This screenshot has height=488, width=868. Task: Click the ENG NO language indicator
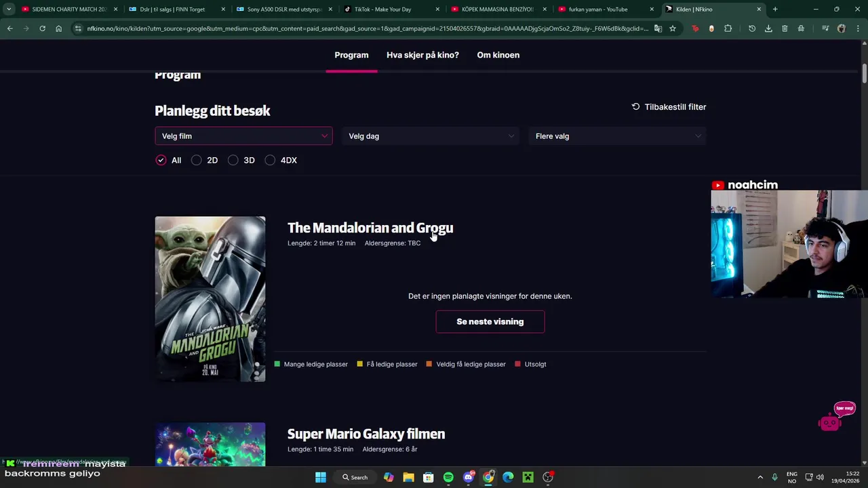tap(791, 477)
